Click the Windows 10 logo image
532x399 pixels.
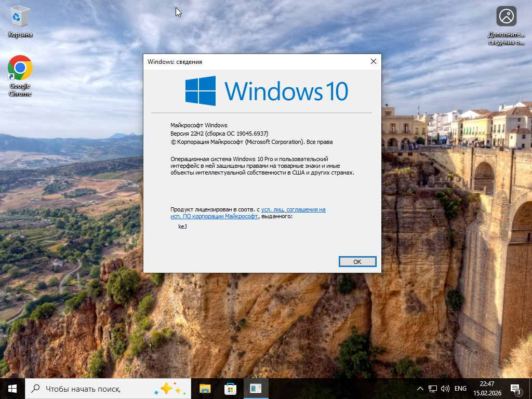click(x=267, y=91)
